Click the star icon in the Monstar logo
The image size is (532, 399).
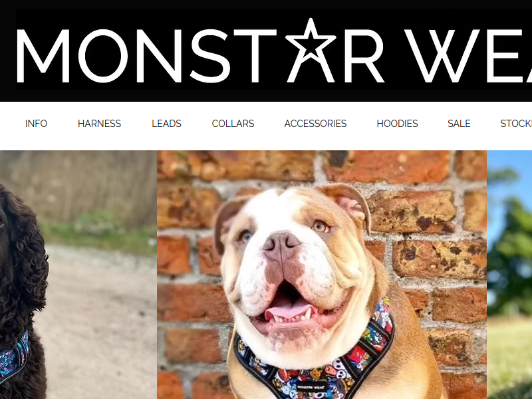[311, 41]
